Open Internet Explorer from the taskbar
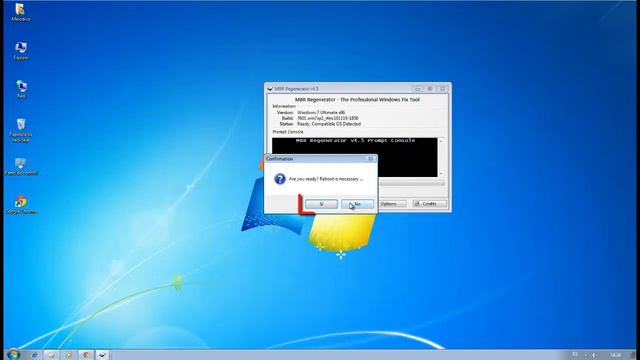Image resolution: width=640 pixels, height=360 pixels. point(35,355)
